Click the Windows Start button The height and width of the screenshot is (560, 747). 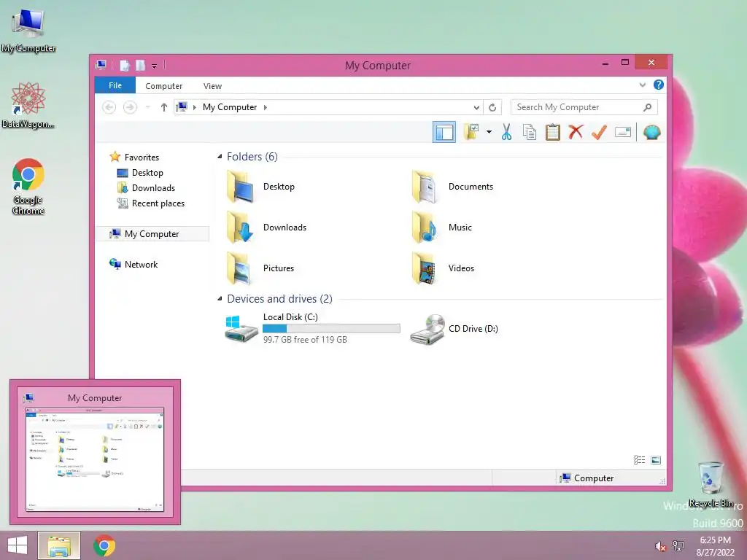[18, 545]
